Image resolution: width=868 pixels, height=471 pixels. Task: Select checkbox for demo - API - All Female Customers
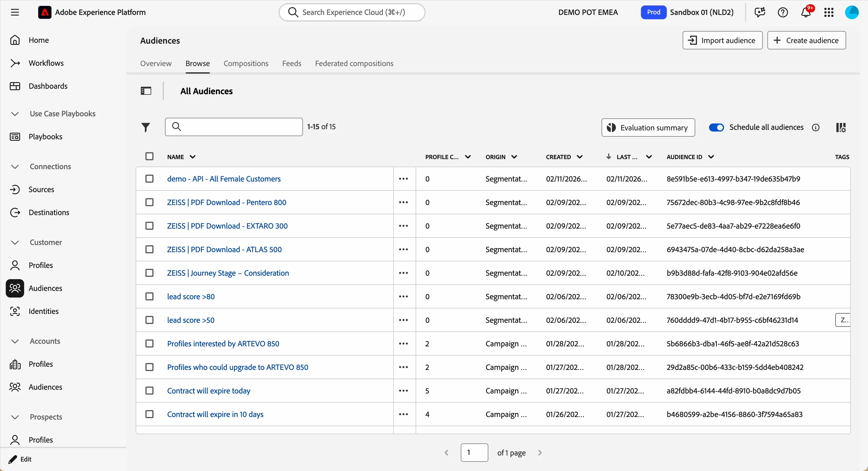(149, 179)
